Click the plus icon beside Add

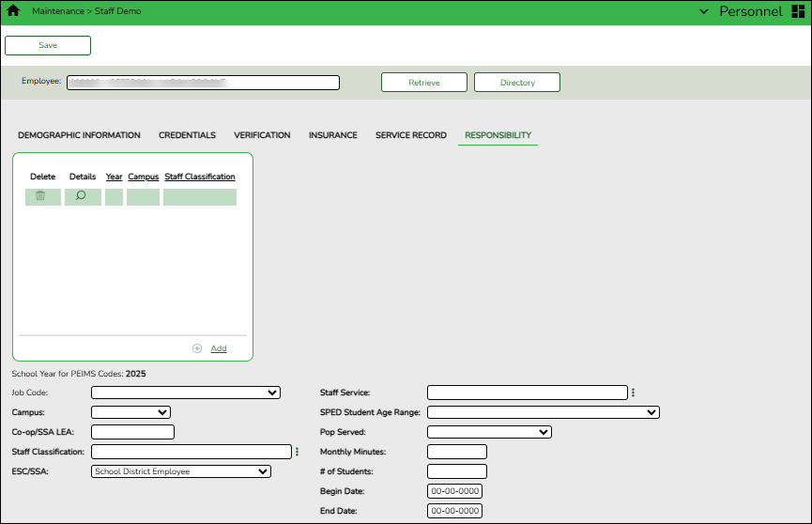pos(197,348)
